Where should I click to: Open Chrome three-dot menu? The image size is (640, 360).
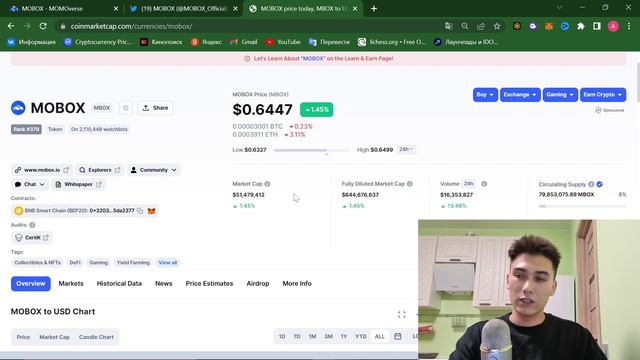tap(629, 26)
